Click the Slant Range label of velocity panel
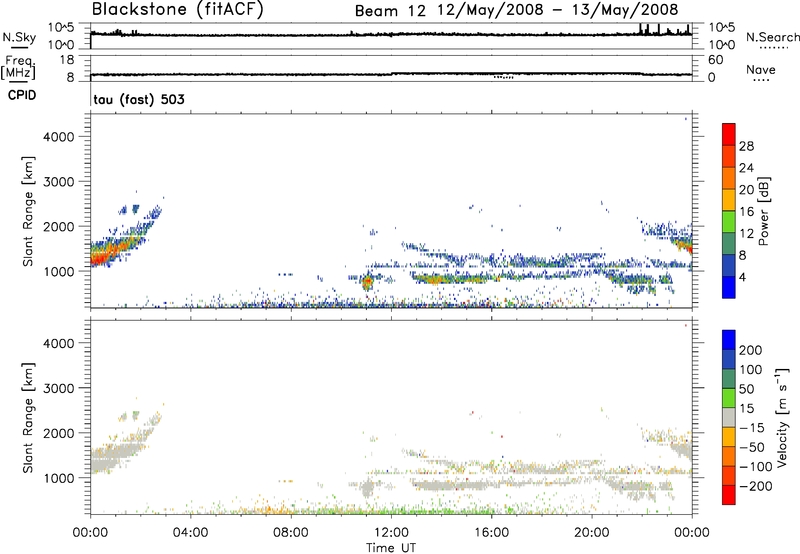The width and height of the screenshot is (800, 554). click(28, 418)
